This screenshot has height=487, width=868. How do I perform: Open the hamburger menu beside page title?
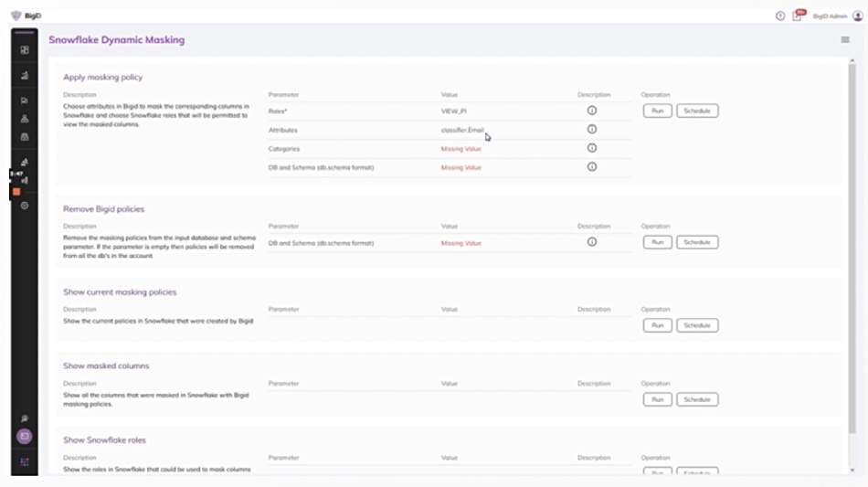[845, 40]
